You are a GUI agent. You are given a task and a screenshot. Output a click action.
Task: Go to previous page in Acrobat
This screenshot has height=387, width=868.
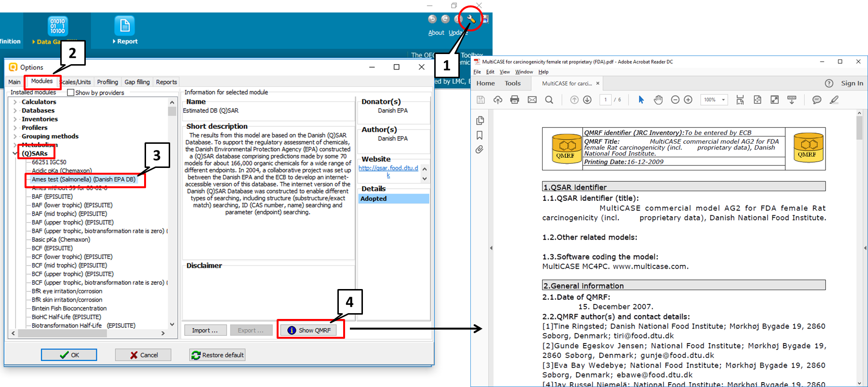[x=574, y=99]
